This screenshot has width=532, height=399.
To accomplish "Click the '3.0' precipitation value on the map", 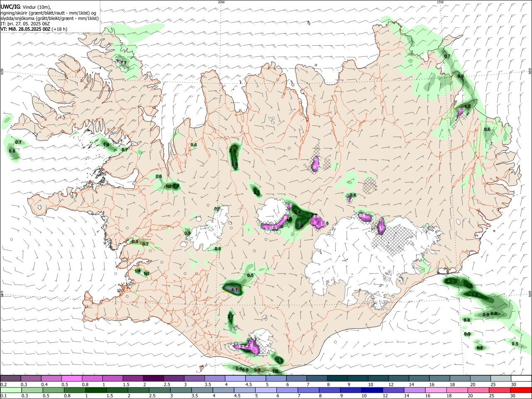I will click(x=234, y=165).
